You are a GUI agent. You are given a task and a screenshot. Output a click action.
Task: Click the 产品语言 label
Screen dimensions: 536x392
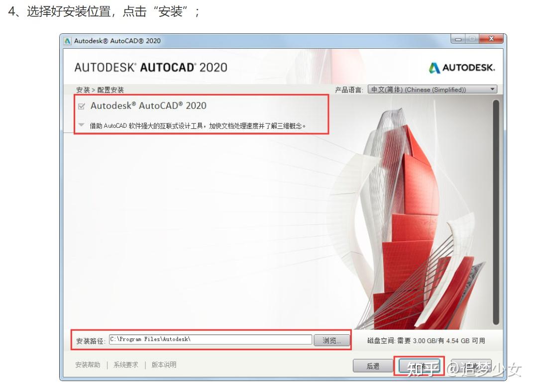348,90
